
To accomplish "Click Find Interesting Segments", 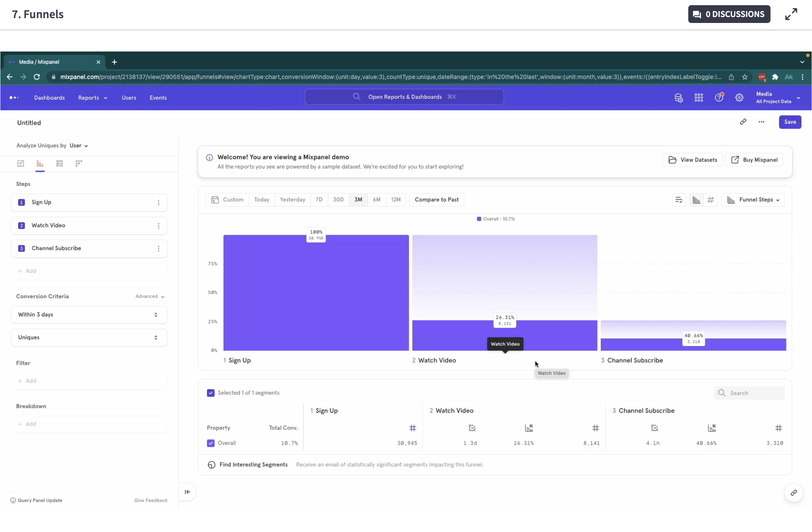I will tap(253, 465).
